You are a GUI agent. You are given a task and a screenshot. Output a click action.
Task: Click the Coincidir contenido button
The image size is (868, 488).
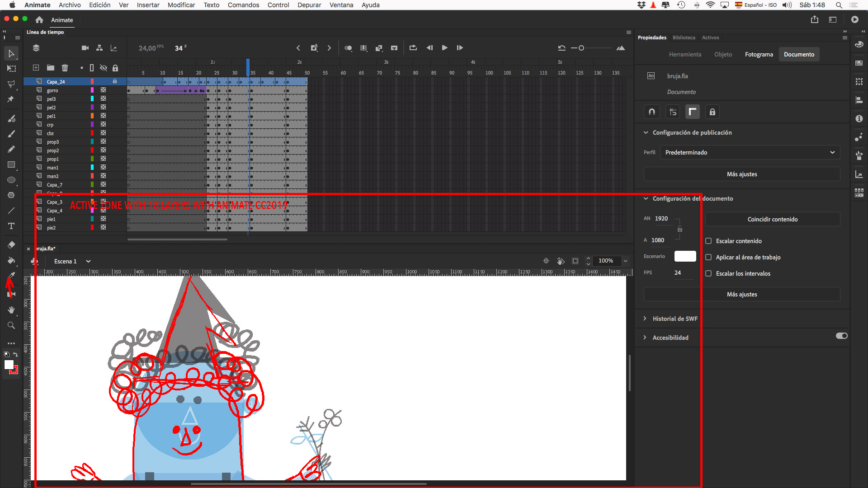point(772,219)
